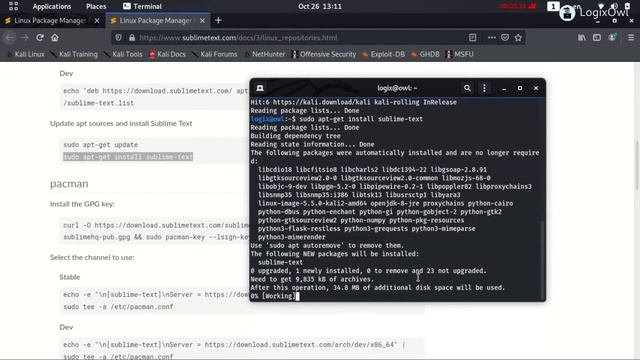
Task: Click the clock showing Oct 26 13:11
Action: tap(320, 7)
